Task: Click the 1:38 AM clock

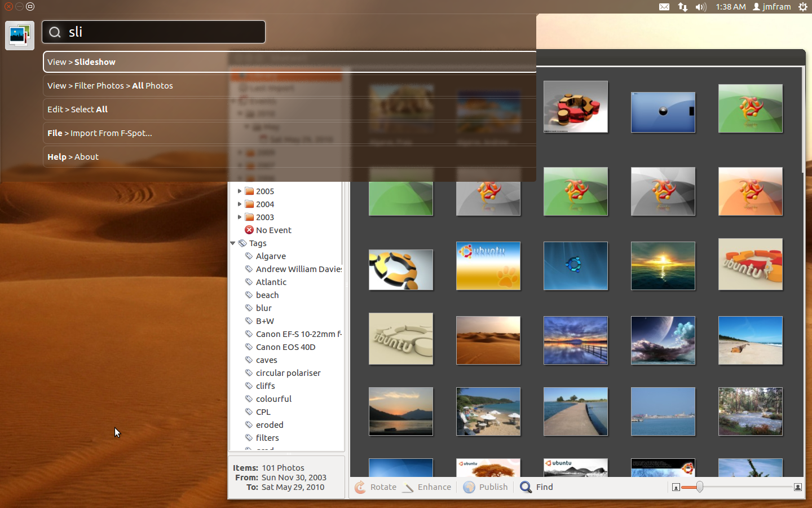Action: [x=731, y=7]
